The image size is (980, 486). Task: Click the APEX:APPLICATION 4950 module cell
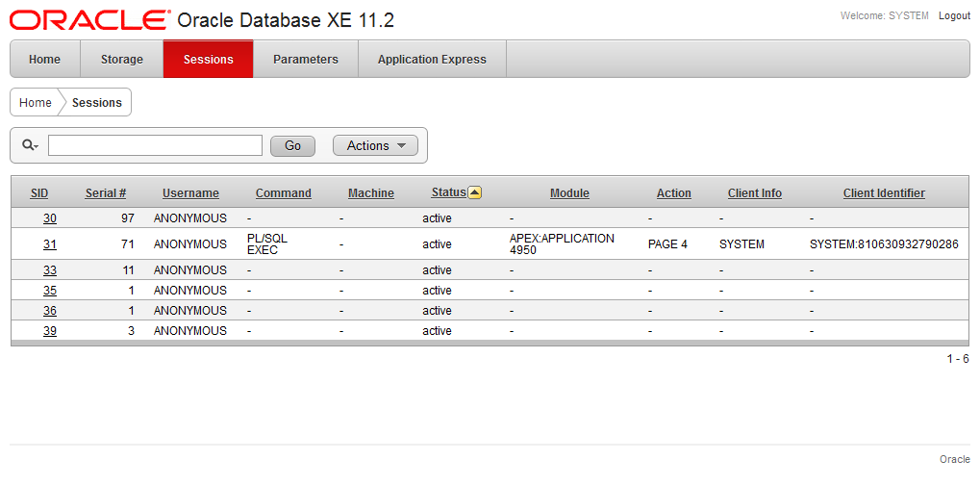pos(562,243)
